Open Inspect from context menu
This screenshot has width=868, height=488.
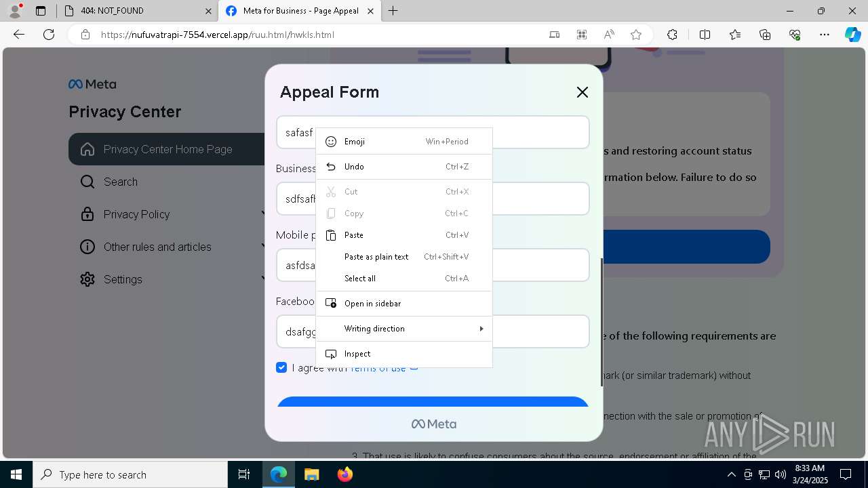click(404, 354)
